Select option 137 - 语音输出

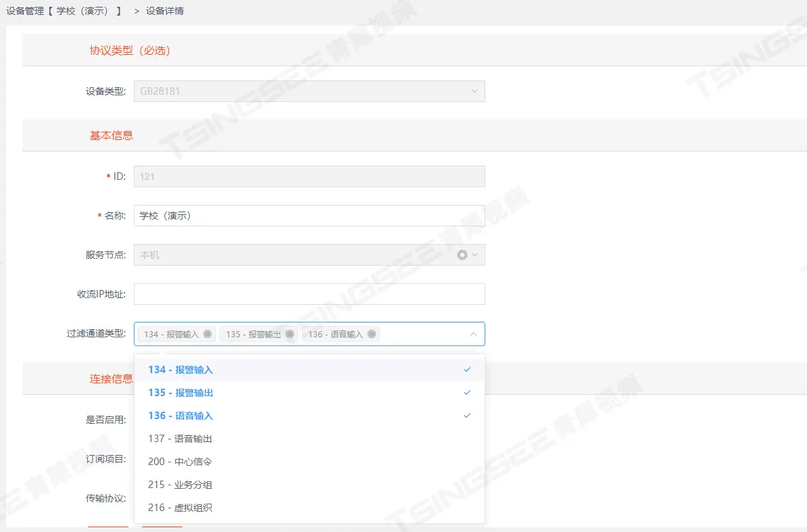click(310, 439)
